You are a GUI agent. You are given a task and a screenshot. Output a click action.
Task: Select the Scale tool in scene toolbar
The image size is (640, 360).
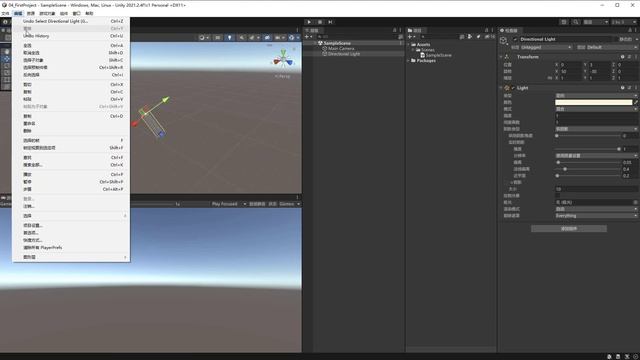click(7, 73)
